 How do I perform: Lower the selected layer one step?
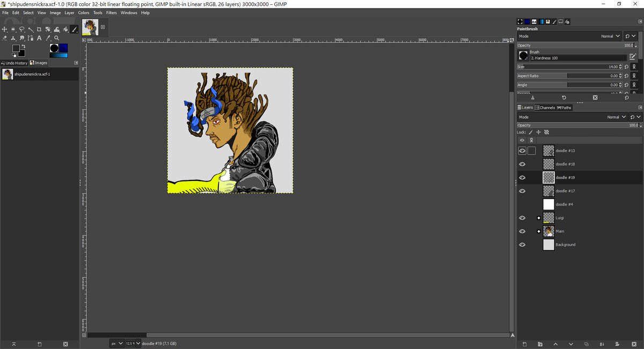point(571,344)
